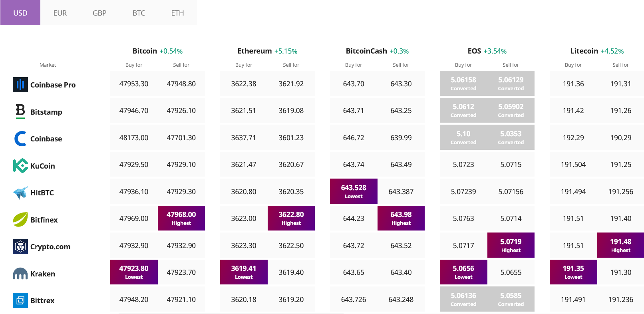This screenshot has height=314, width=644.
Task: Click Kraken lowest Ethereum buy 3619.41
Action: [244, 272]
